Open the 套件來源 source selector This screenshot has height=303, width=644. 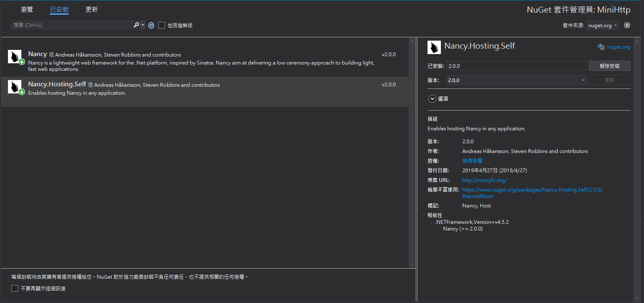tap(602, 25)
